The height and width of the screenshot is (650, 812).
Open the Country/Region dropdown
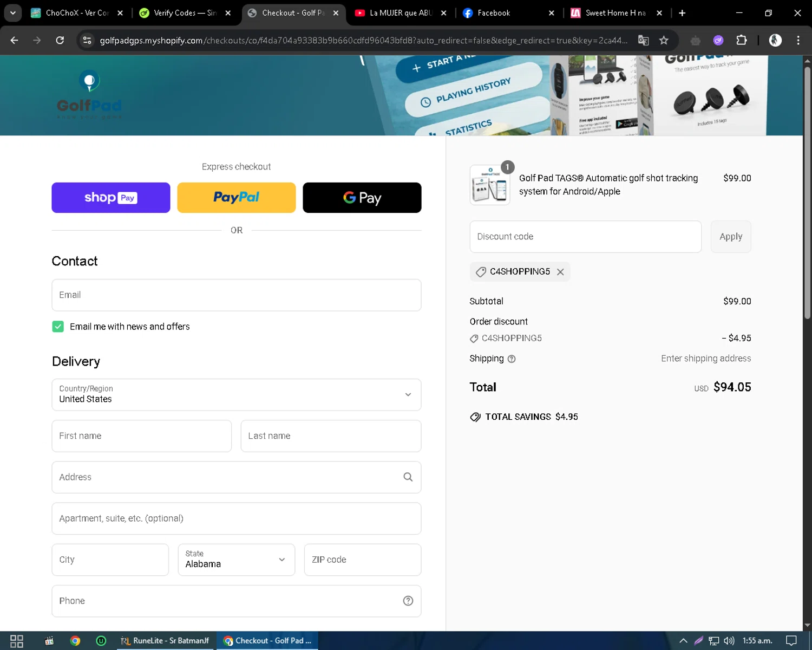(x=237, y=395)
